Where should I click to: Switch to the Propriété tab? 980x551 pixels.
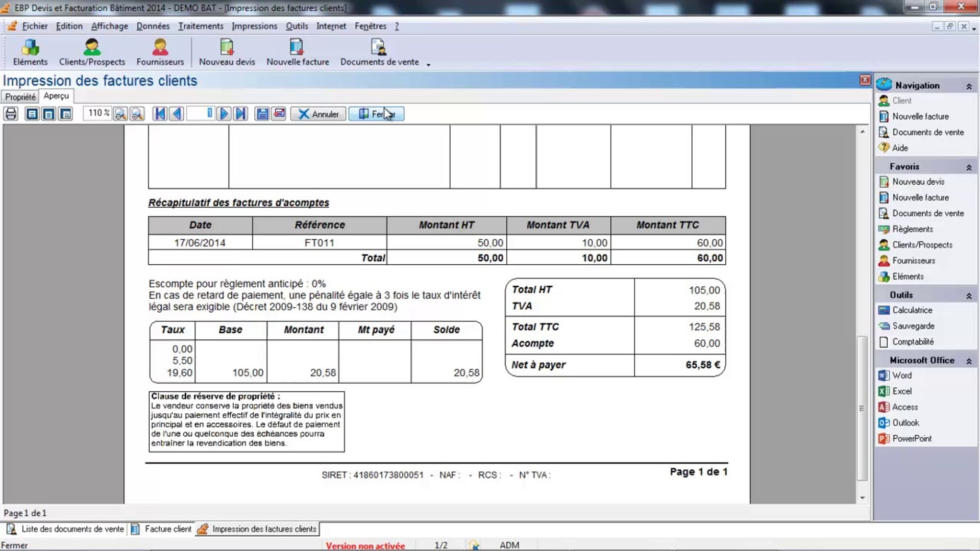coord(20,97)
